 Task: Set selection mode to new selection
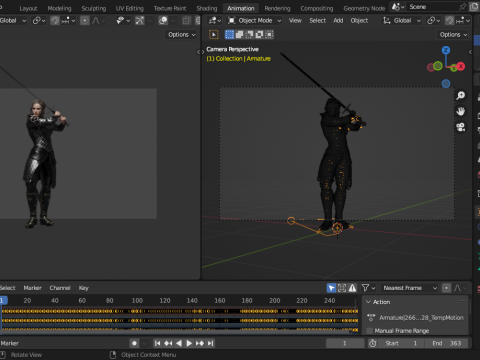coord(229,34)
